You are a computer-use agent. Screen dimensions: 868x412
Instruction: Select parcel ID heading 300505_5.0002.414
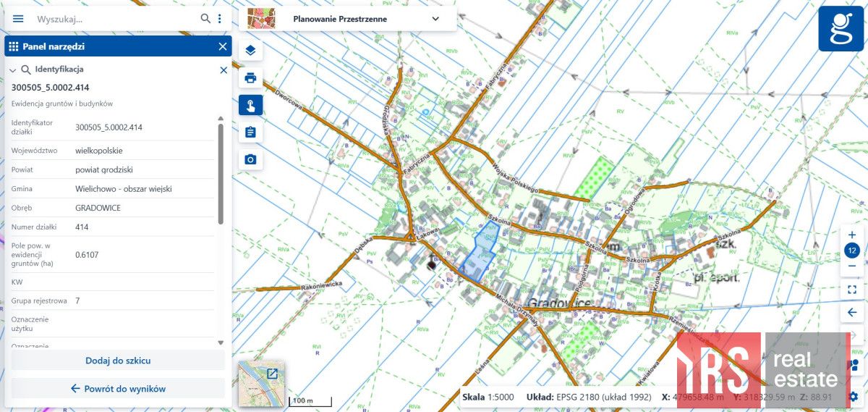(x=51, y=88)
